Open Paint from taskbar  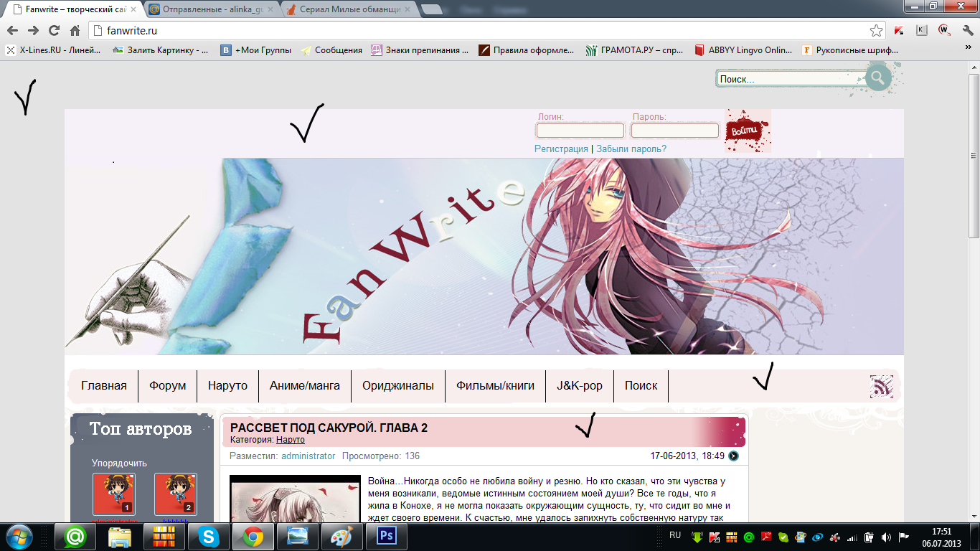point(341,536)
